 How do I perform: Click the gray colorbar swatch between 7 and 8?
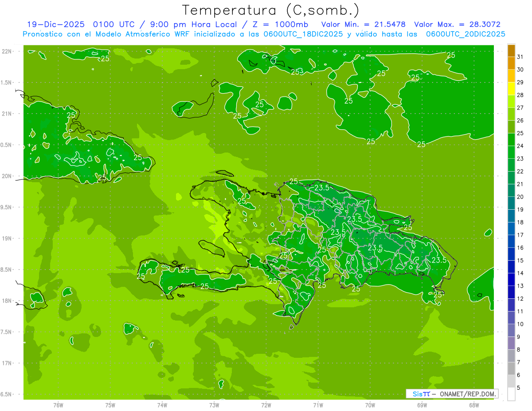[x=511, y=356]
